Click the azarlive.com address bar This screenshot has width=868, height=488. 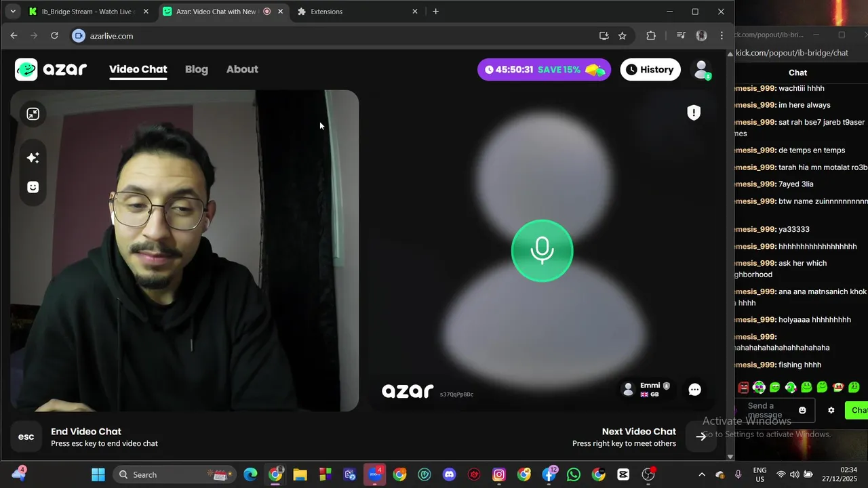tap(339, 36)
